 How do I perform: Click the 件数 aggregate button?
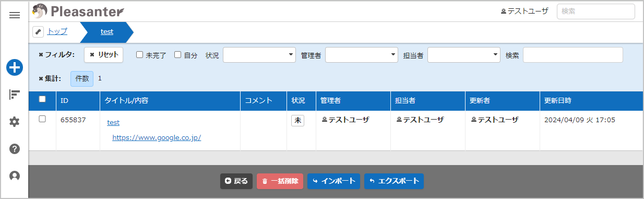tap(82, 79)
